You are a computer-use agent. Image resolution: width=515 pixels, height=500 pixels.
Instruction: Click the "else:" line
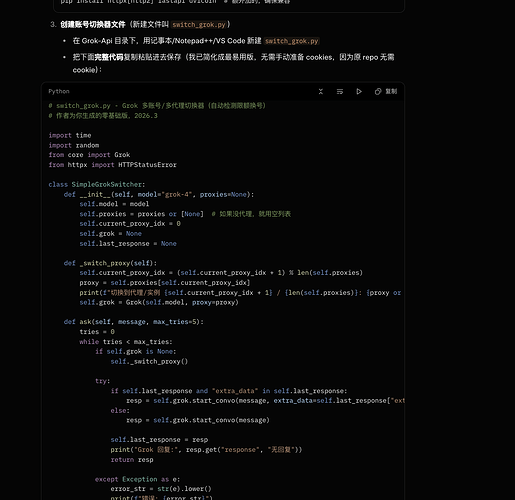(x=120, y=410)
